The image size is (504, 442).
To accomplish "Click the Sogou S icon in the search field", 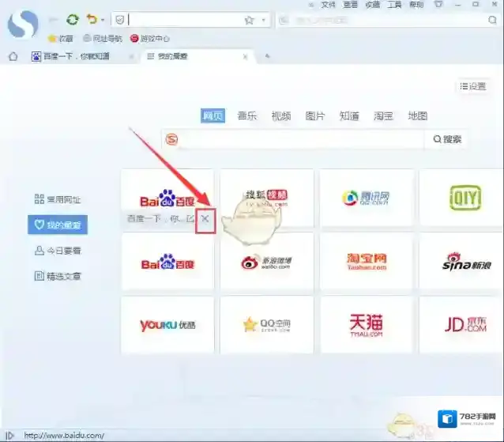I will (x=171, y=140).
